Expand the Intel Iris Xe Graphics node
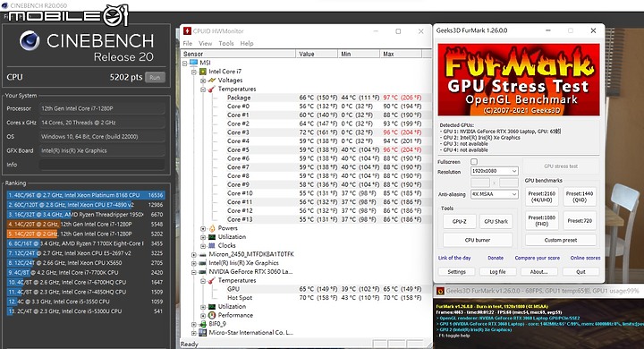 click(194, 263)
